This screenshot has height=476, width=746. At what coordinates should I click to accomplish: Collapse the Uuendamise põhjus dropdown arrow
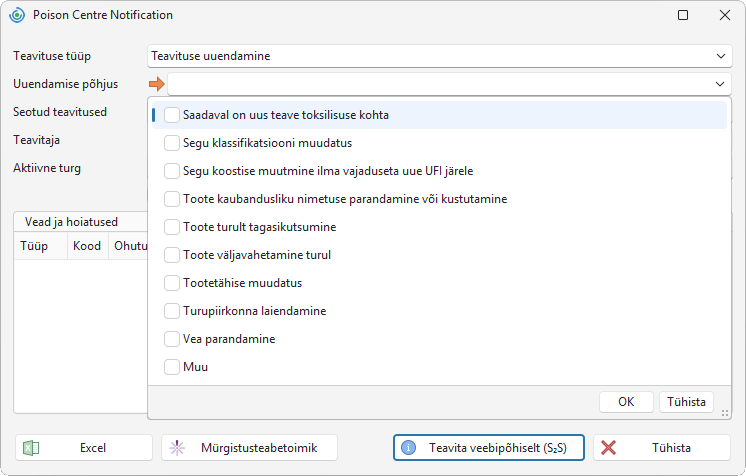(x=720, y=84)
